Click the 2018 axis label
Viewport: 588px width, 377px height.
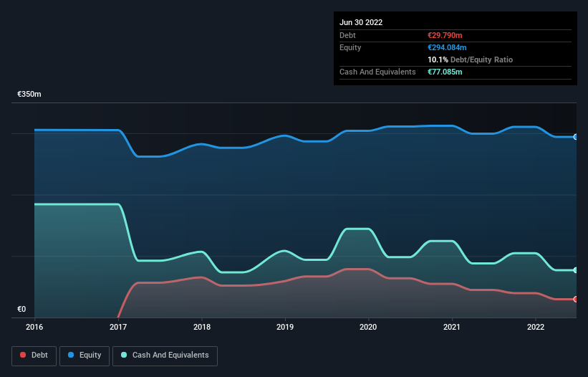tap(202, 327)
